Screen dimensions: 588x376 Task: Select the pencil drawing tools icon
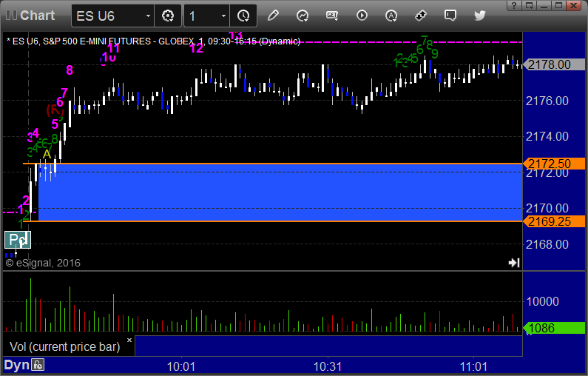point(273,16)
